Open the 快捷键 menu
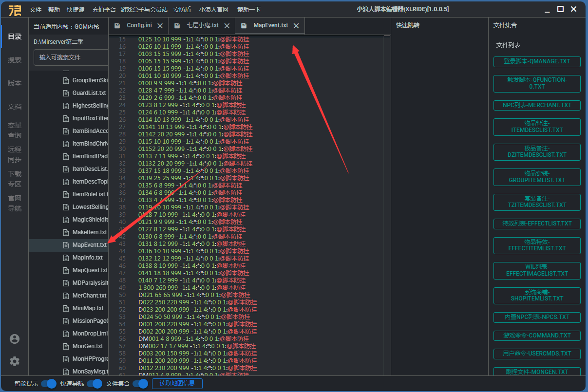This screenshot has height=392, width=588. pos(76,10)
